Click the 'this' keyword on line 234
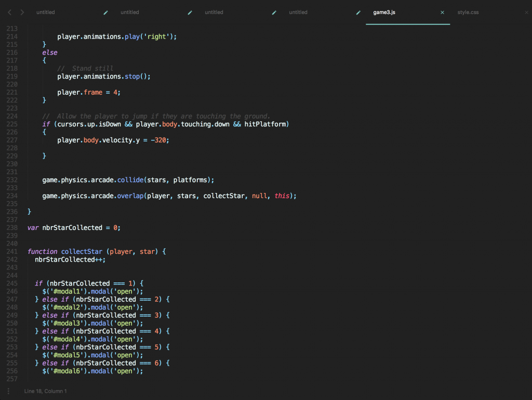 pos(282,196)
